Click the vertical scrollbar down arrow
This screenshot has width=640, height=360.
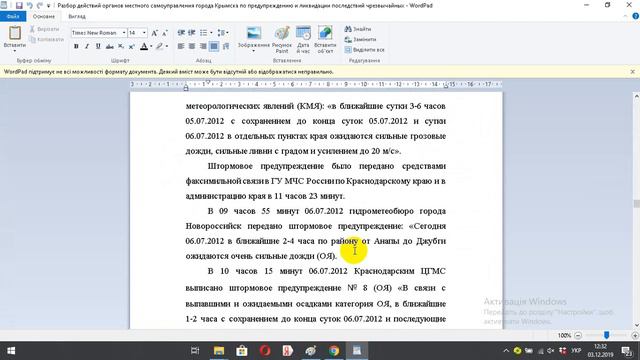tap(636, 326)
